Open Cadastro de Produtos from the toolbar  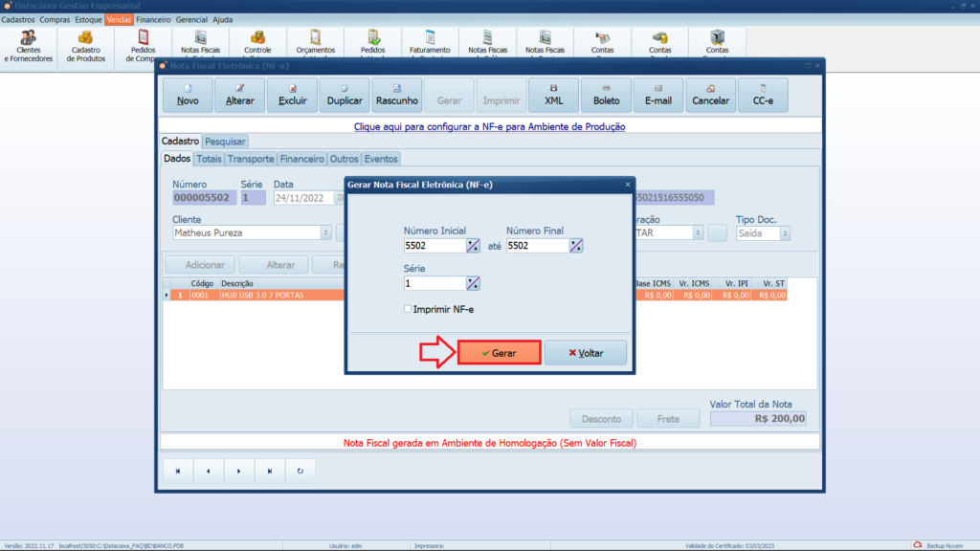(86, 46)
